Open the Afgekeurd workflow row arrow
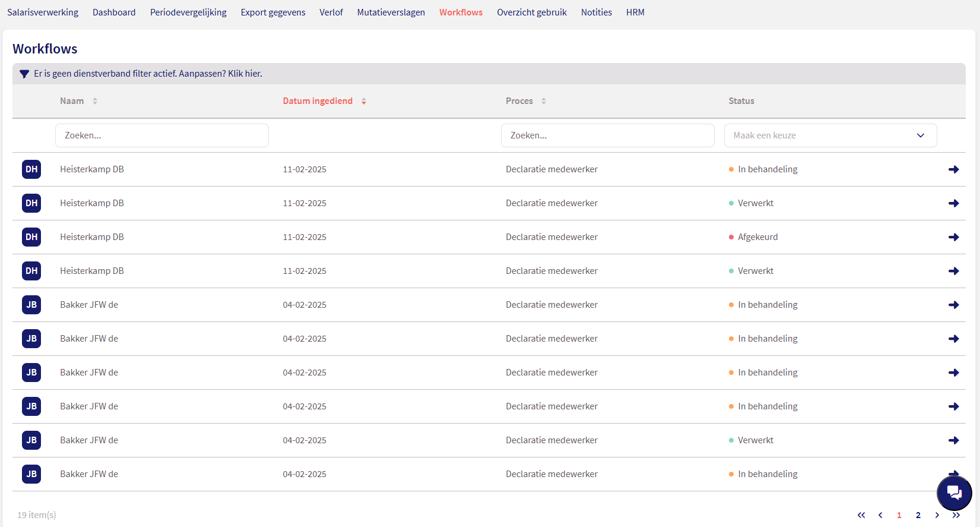The height and width of the screenshot is (527, 980). coord(953,237)
